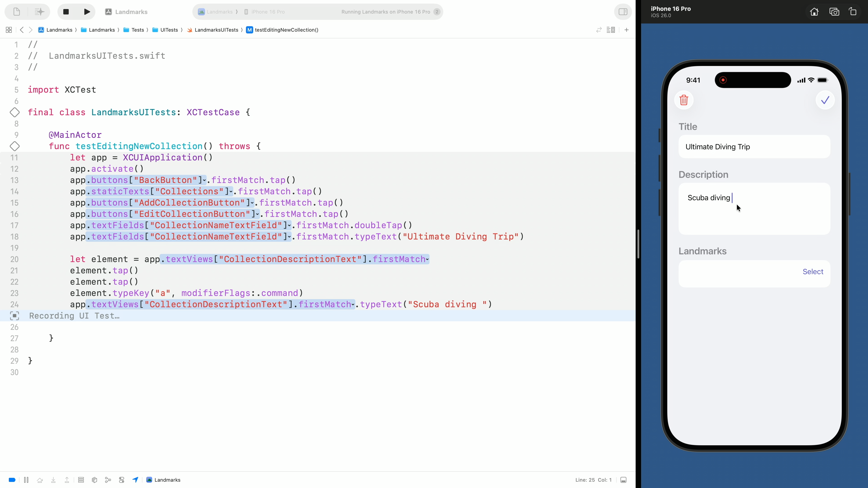Screen dimensions: 868x488
Task: Stop the running app with the stop button
Action: (66, 12)
